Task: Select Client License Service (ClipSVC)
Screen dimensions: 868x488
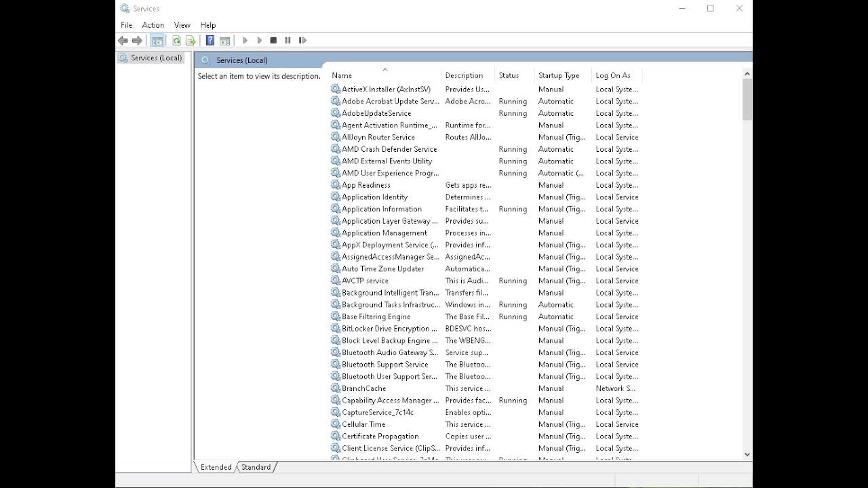Action: [x=485, y=449]
